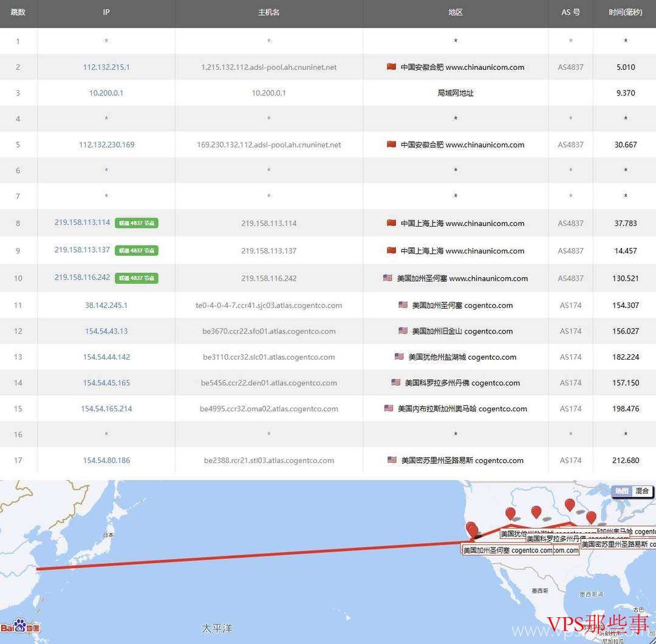Click latency value 5.010
Image resolution: width=656 pixels, height=644 pixels.
point(626,67)
